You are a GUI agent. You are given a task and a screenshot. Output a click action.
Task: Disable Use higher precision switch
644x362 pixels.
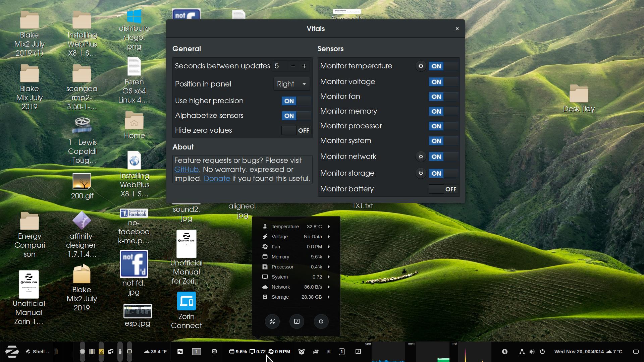296,101
